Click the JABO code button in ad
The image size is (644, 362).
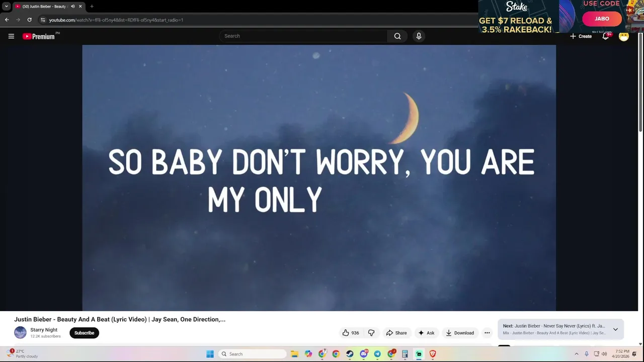602,19
